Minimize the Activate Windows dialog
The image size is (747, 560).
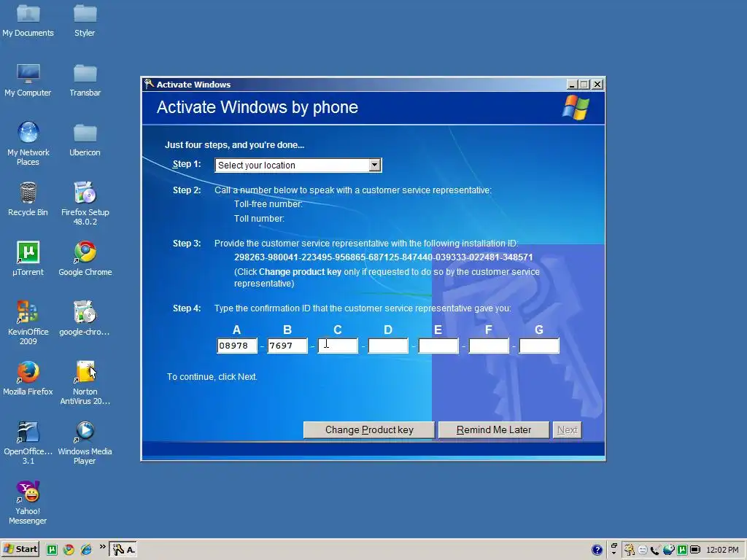573,85
